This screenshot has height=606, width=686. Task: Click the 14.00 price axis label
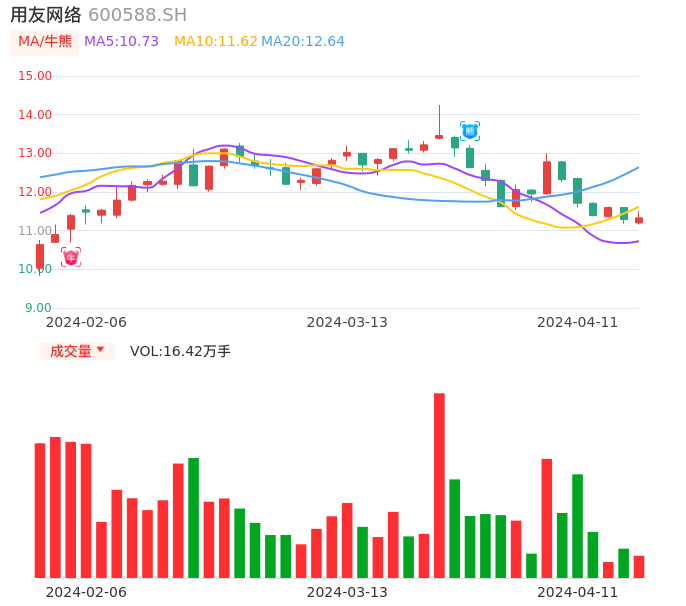[x=35, y=115]
